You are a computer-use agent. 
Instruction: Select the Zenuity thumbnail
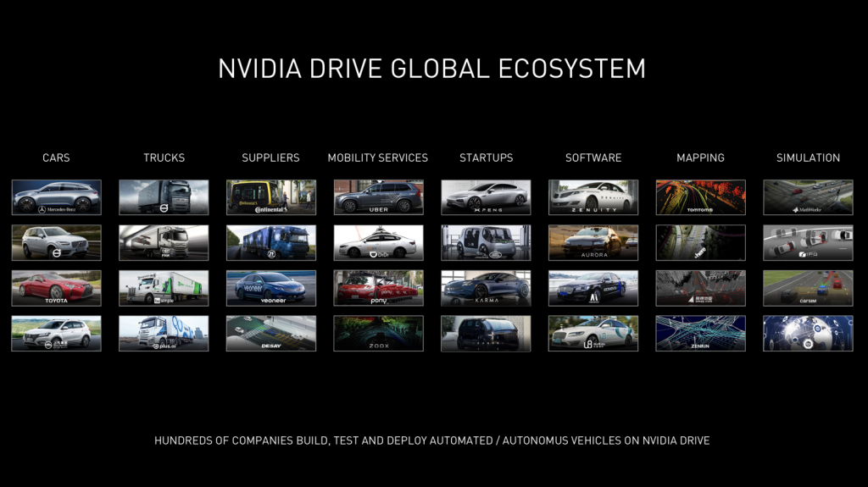(593, 197)
